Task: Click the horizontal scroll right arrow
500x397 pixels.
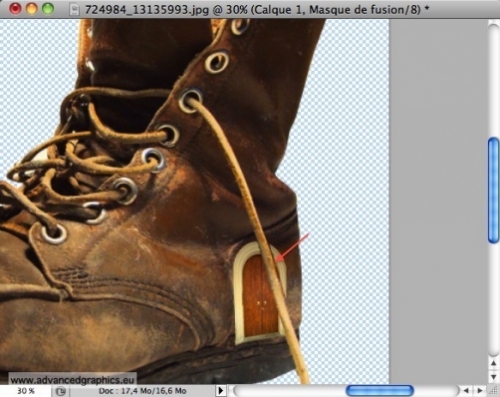Action: (x=480, y=390)
